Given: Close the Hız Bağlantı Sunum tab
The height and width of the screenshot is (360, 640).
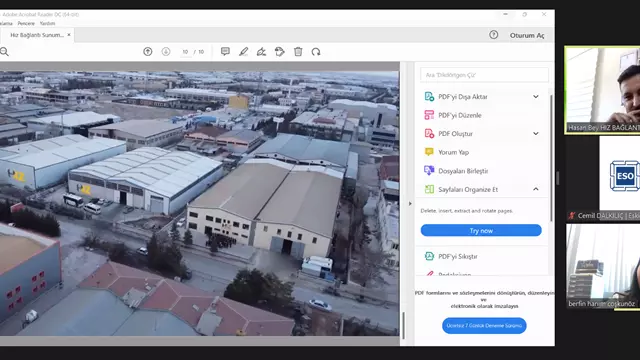Looking at the screenshot, I should [x=69, y=35].
